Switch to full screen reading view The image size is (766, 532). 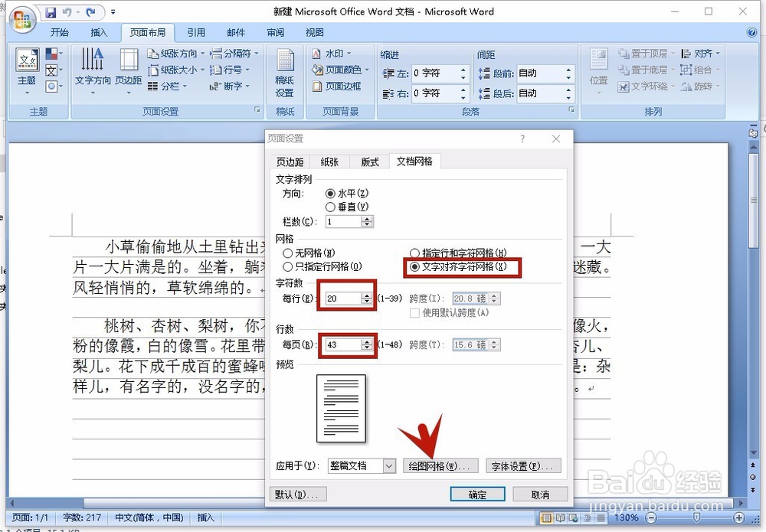560,517
